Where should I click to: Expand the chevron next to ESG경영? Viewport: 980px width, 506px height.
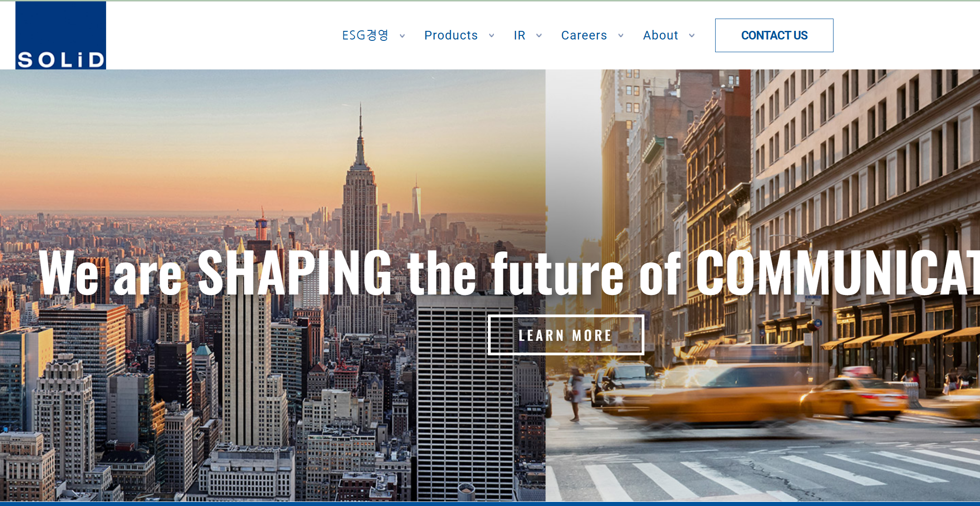click(402, 36)
